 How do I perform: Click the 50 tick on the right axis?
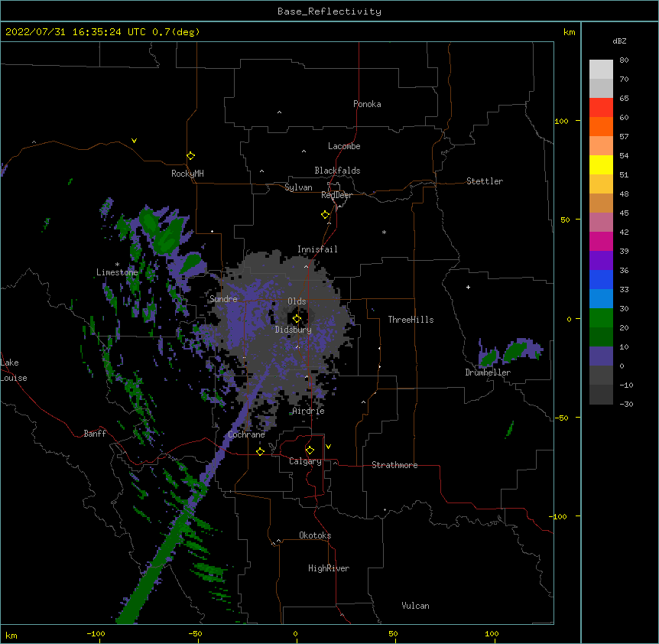tap(565, 220)
